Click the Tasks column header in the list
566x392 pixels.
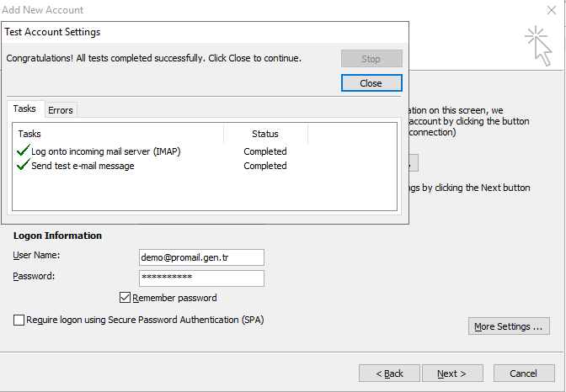point(118,134)
